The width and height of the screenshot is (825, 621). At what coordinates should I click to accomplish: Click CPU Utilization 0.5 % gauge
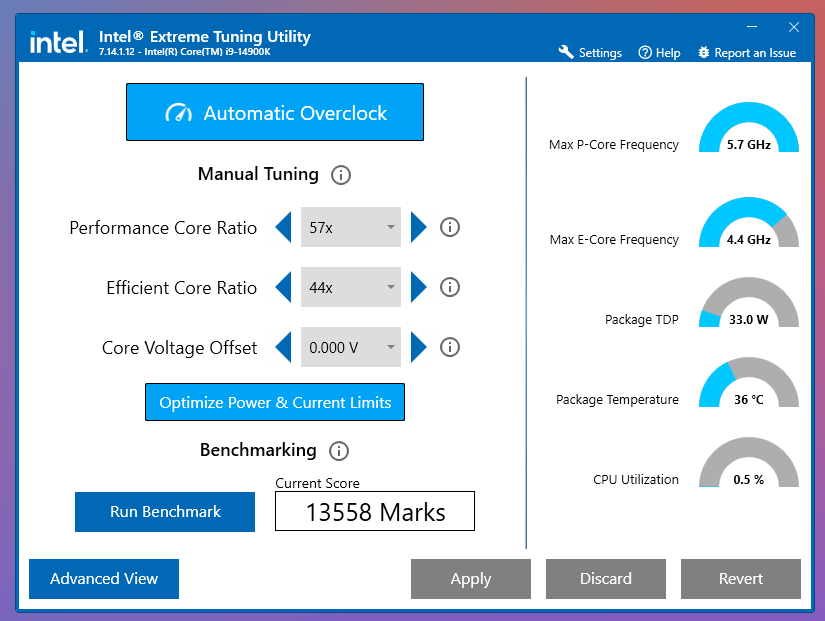[x=749, y=462]
